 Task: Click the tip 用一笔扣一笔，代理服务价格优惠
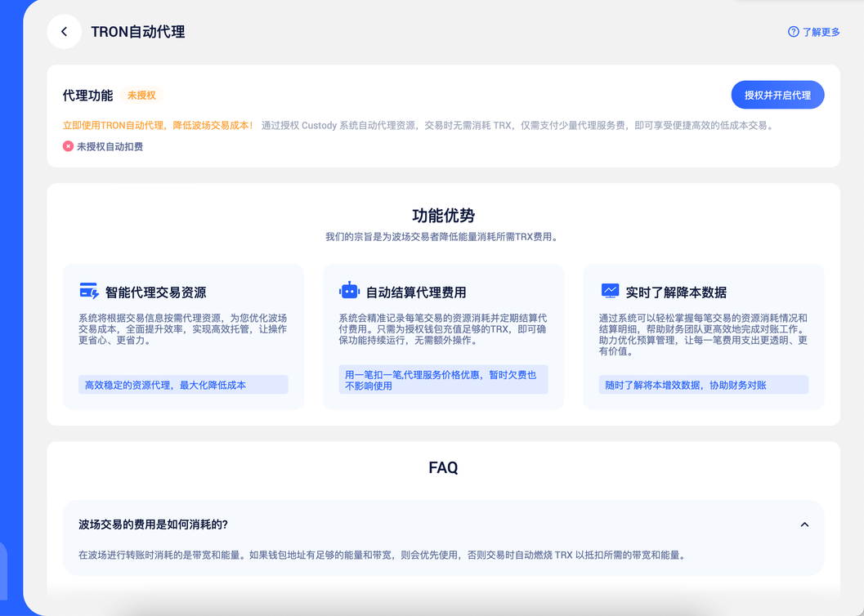tap(443, 379)
